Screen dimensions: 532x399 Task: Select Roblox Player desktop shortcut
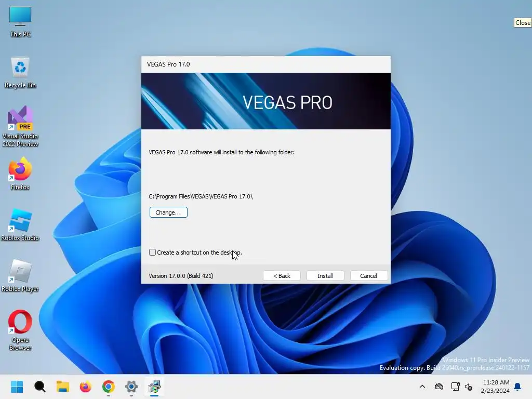tap(20, 276)
